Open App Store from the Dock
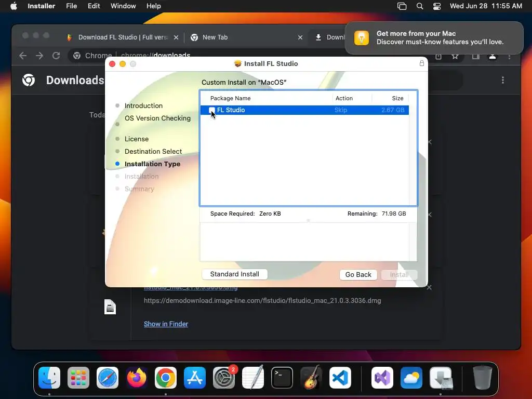Image resolution: width=532 pixels, height=399 pixels. (x=195, y=378)
